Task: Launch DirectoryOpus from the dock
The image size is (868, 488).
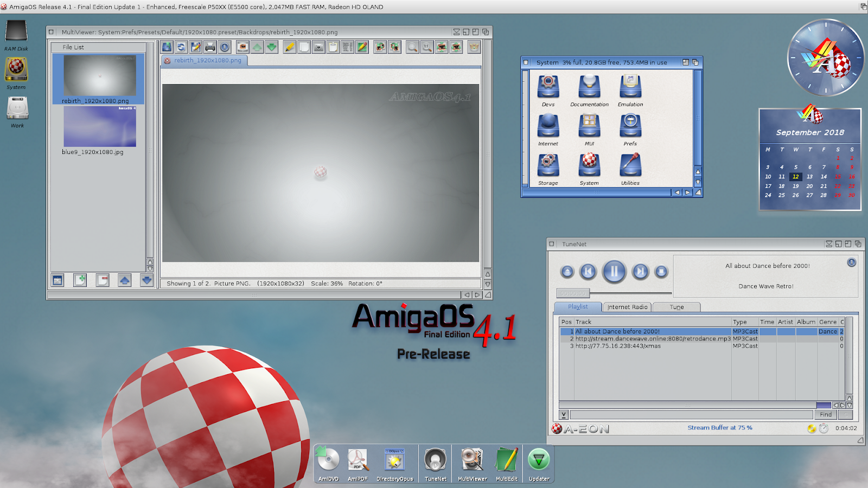Action: point(394,464)
